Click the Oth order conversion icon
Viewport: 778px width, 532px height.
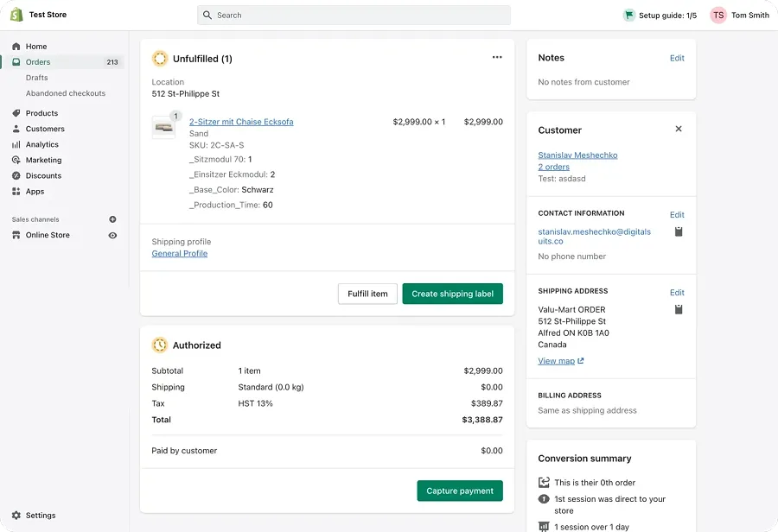544,483
